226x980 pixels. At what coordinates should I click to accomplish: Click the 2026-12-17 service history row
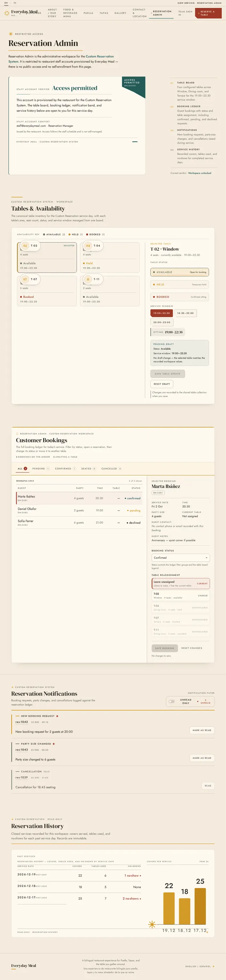coord(79,898)
